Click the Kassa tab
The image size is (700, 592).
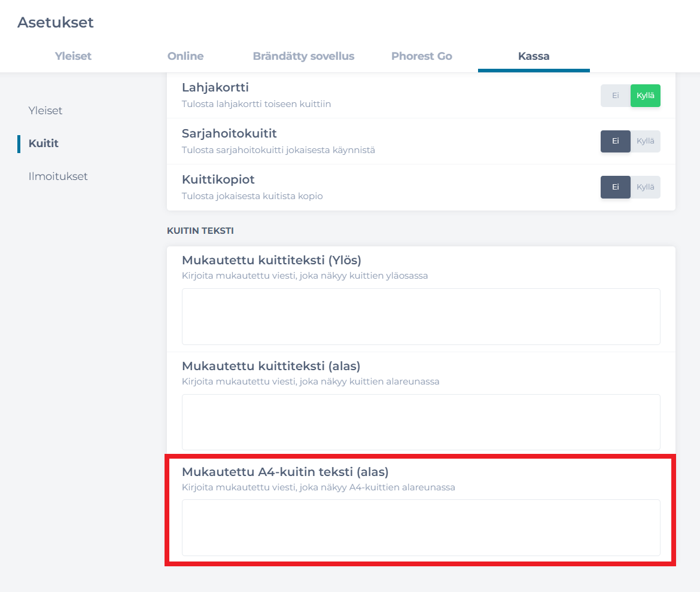tap(533, 56)
